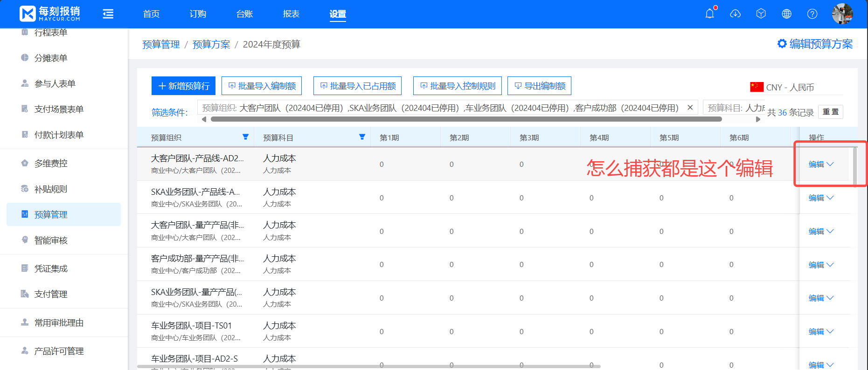Switch to the 报表 top menu
This screenshot has width=868, height=370.
[x=291, y=14]
